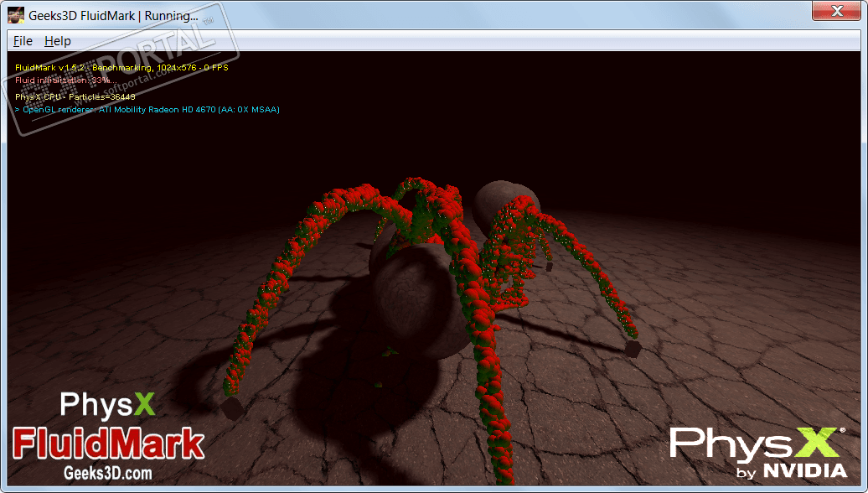Click the window title 'Geeks3D FluidMark | Running...'
This screenshot has height=493, width=868.
click(x=113, y=15)
